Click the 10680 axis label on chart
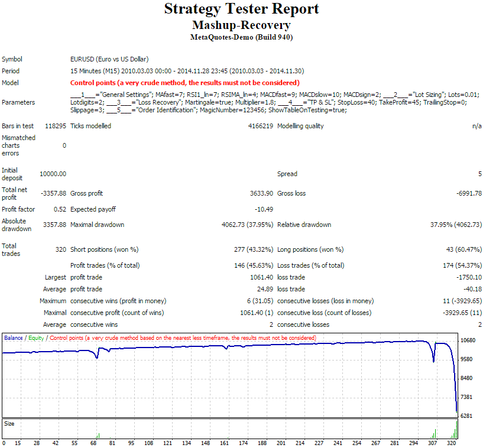 point(468,340)
